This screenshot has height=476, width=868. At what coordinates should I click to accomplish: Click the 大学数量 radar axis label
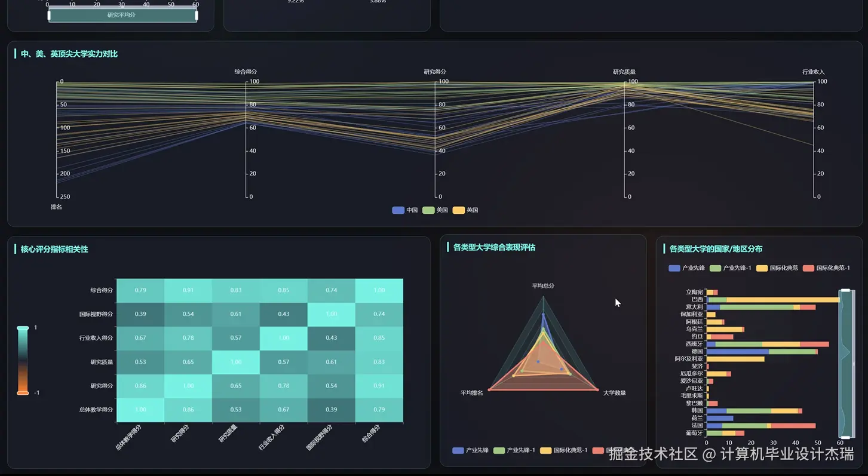pos(615,393)
